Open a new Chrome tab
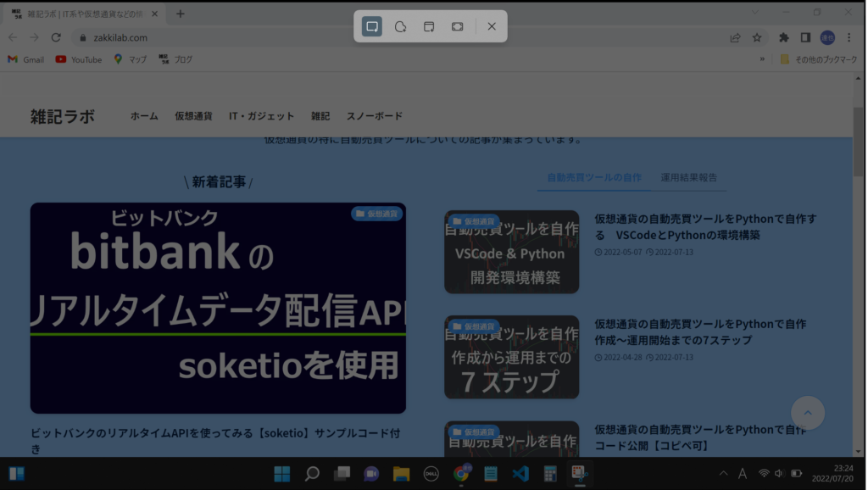Screen dimensions: 868x490 coord(181,14)
